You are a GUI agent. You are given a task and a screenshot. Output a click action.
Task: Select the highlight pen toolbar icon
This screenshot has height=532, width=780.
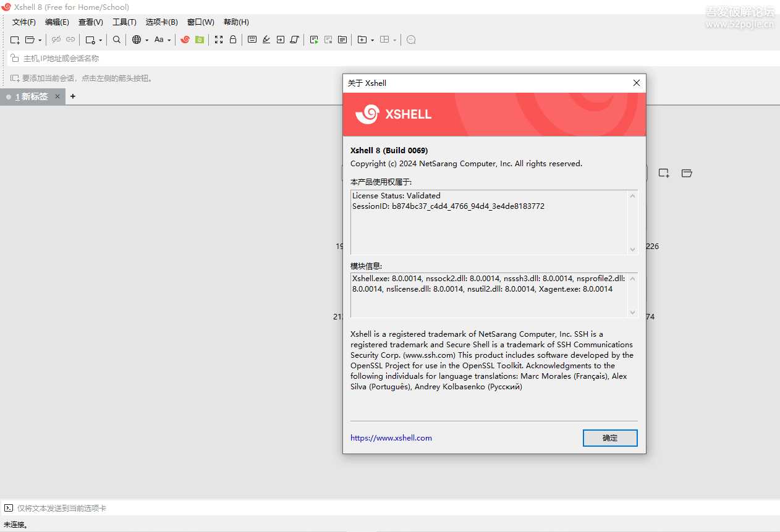coord(266,40)
